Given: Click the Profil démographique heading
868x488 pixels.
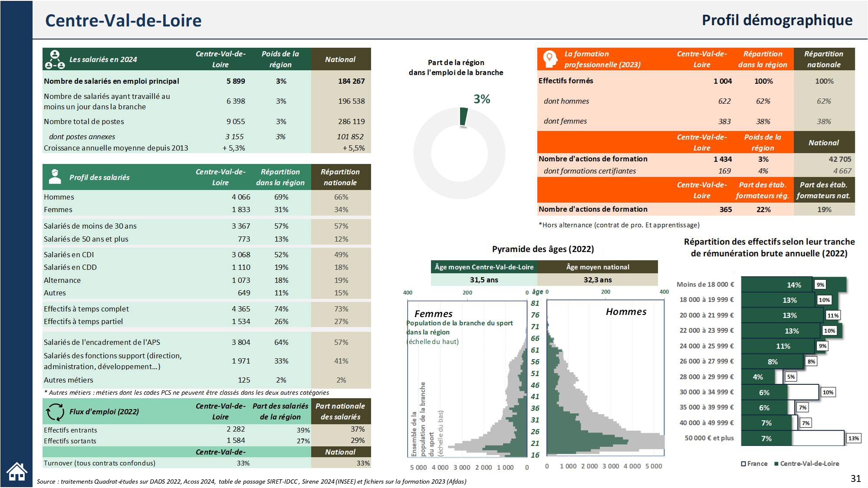Looking at the screenshot, I should coord(777,20).
